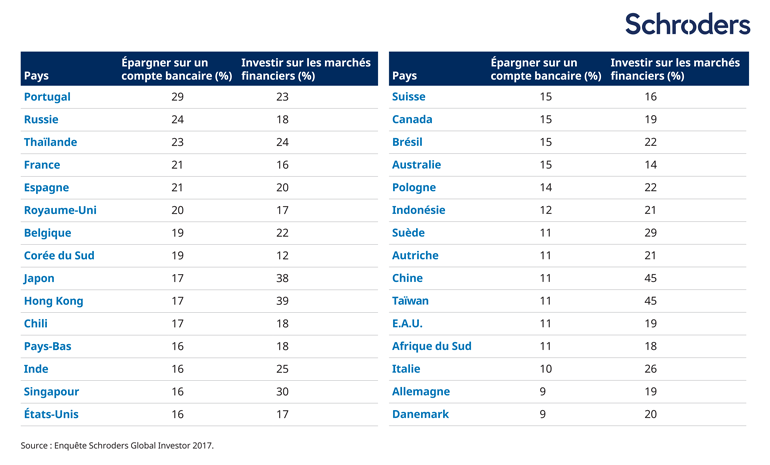Click the Schroders logo
The image size is (770, 465).
click(x=687, y=24)
